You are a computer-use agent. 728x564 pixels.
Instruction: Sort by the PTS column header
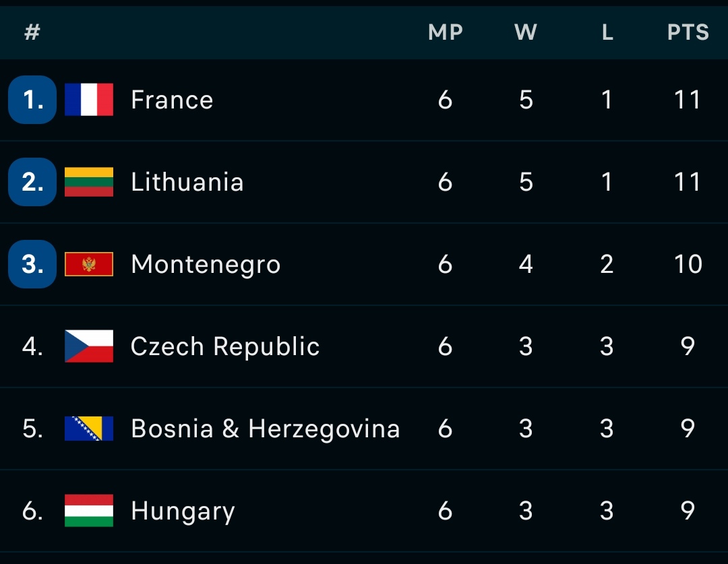click(688, 32)
